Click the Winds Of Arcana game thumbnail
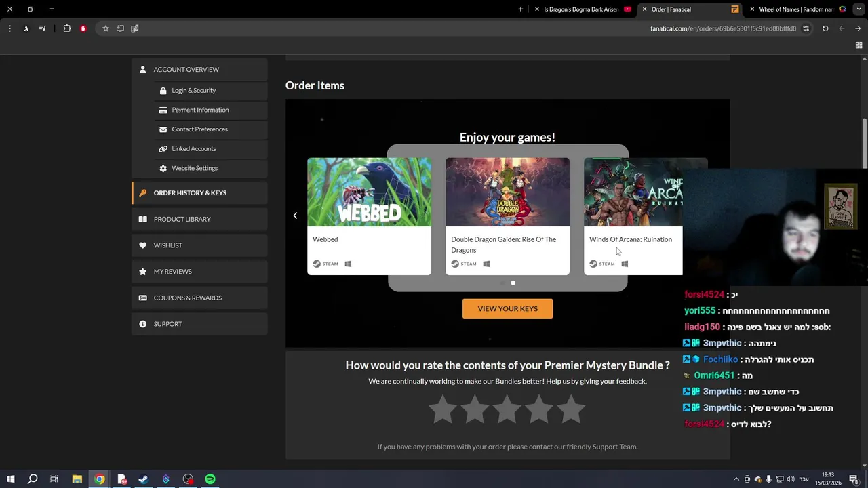The width and height of the screenshot is (868, 488). point(633,192)
